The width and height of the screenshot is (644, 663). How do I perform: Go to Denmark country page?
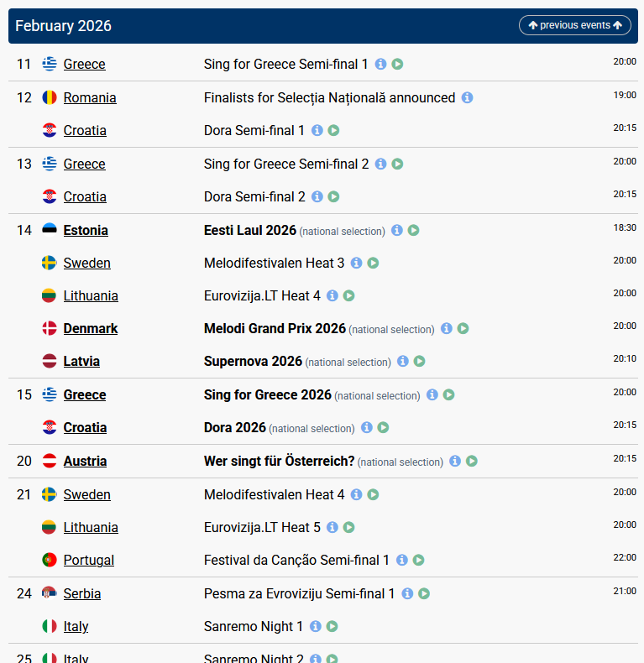pyautogui.click(x=91, y=328)
